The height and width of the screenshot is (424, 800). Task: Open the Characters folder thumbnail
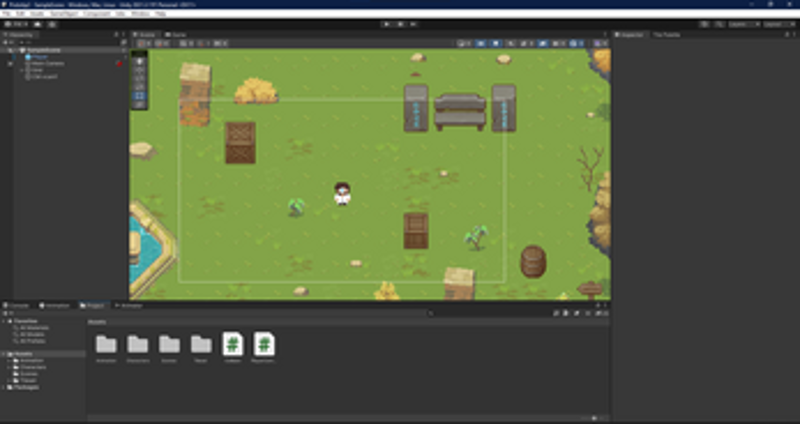click(x=138, y=344)
